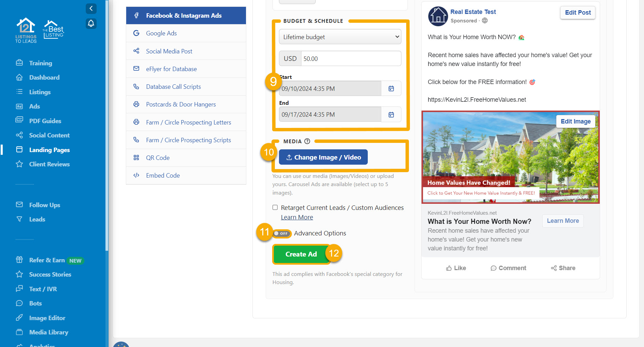Open the Lifetime budget dropdown
644x347 pixels.
(340, 37)
